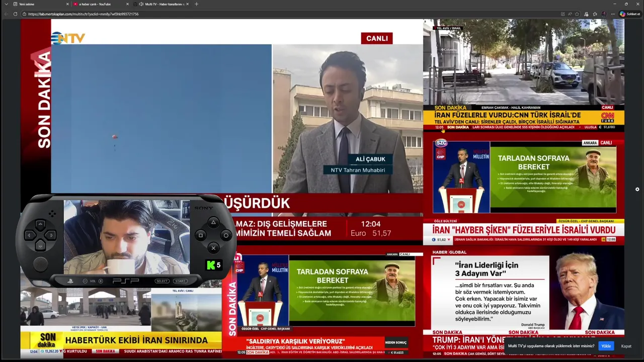
Task: Click the İran Liderliği İçin 3 Adayım Var quote
Action: (487, 268)
